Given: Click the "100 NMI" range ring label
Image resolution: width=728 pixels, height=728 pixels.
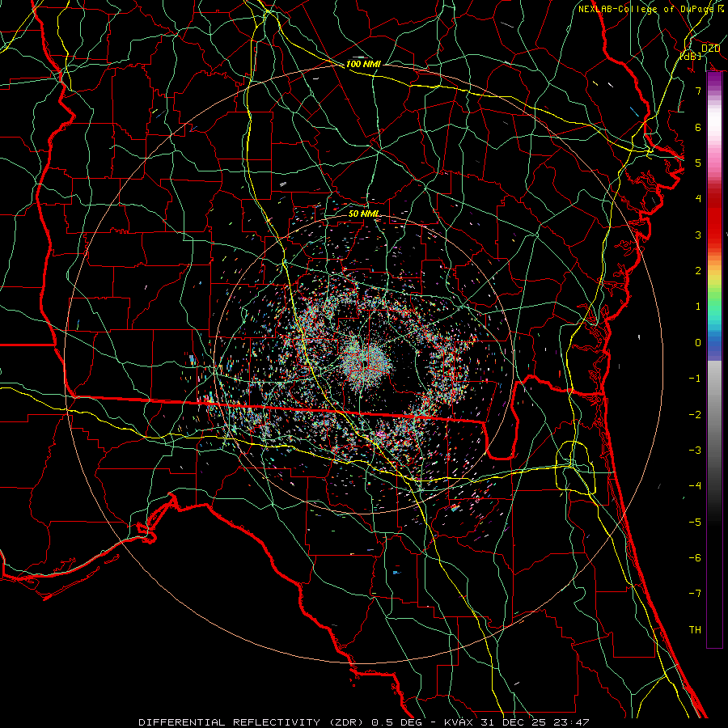Looking at the screenshot, I should pyautogui.click(x=363, y=64).
